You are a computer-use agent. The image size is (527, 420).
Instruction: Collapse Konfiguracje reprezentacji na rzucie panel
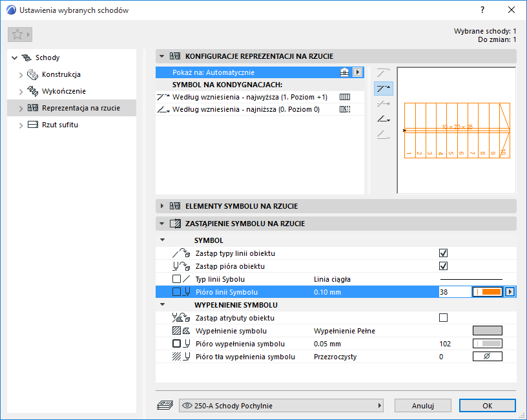pyautogui.click(x=162, y=56)
